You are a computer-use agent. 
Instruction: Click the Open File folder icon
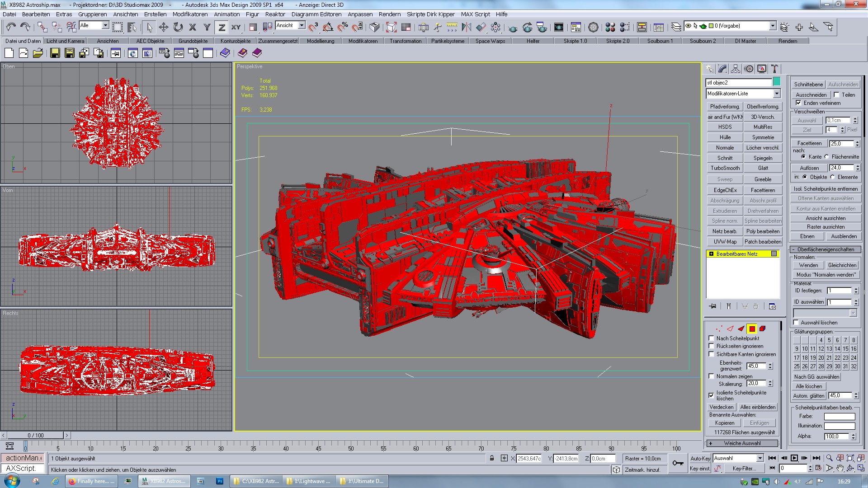point(38,53)
